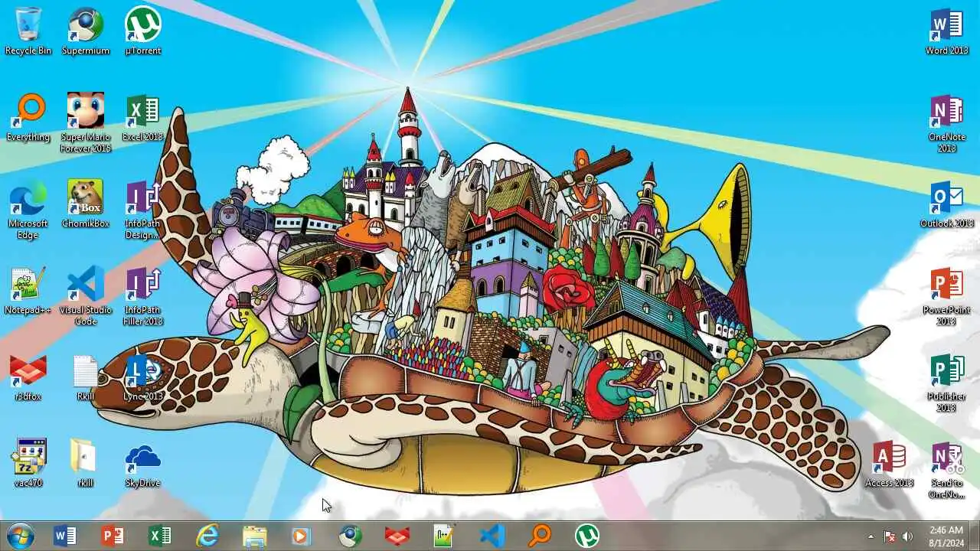Select the Excel 2013 desktop shortcut
This screenshot has height=551, width=980.
[143, 117]
